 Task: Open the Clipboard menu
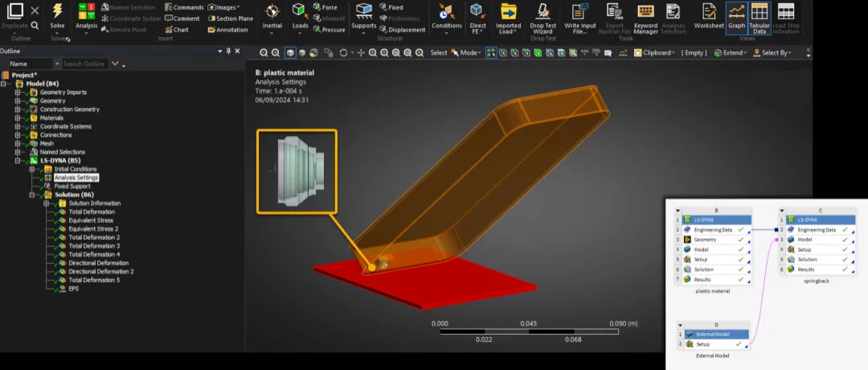(657, 53)
